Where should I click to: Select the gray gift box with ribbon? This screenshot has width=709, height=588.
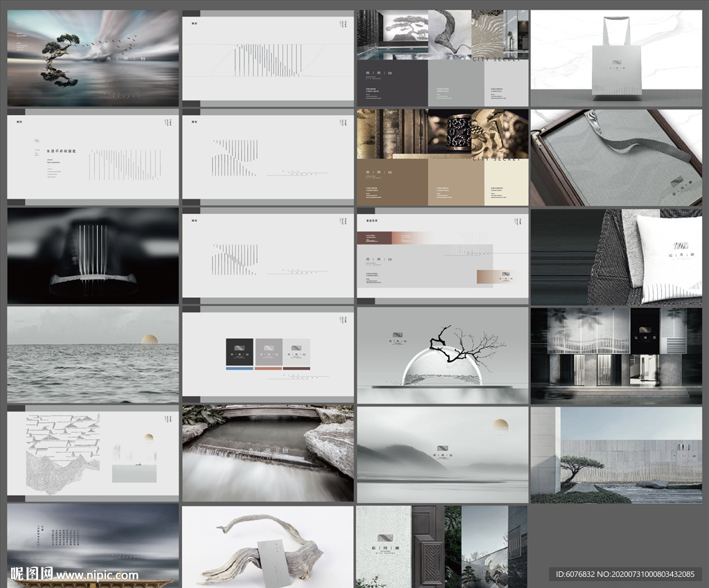point(616,157)
